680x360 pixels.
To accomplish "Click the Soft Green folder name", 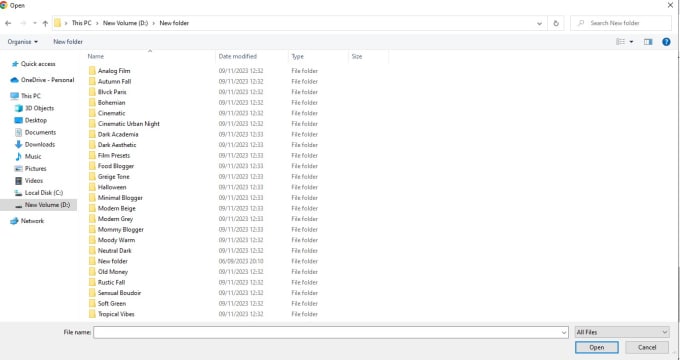I will [112, 304].
